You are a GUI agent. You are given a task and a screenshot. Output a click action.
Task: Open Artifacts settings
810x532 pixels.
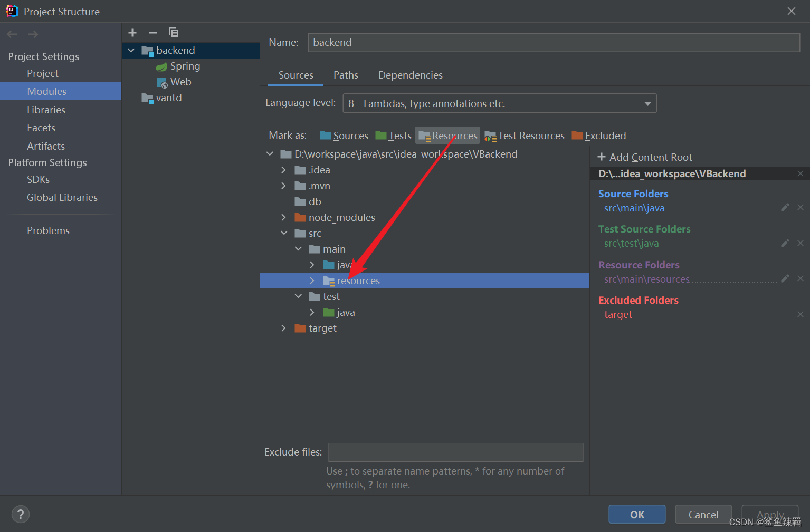(x=46, y=146)
